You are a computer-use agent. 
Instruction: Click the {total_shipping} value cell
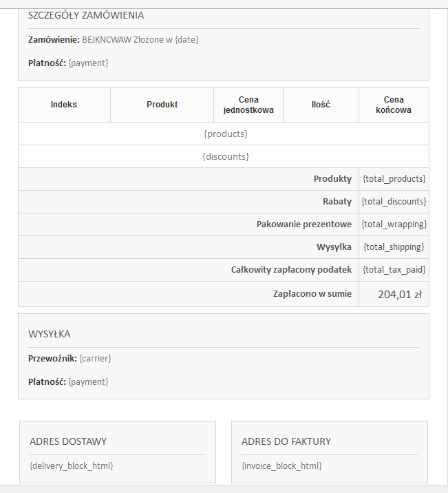click(394, 247)
